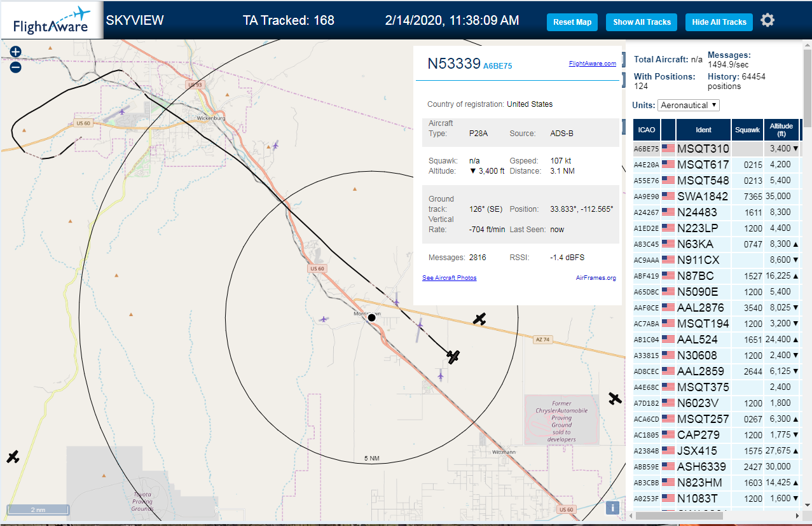Select the N823HM aircraft row

click(x=717, y=483)
